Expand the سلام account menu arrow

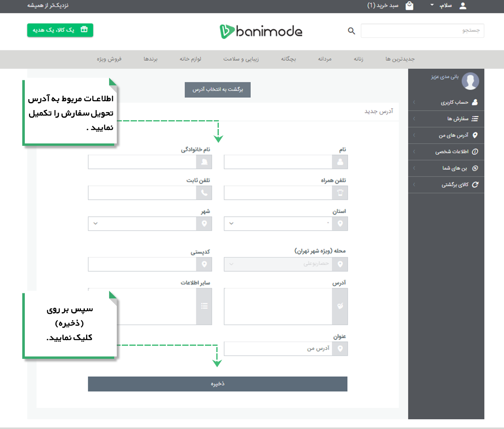tap(432, 5)
